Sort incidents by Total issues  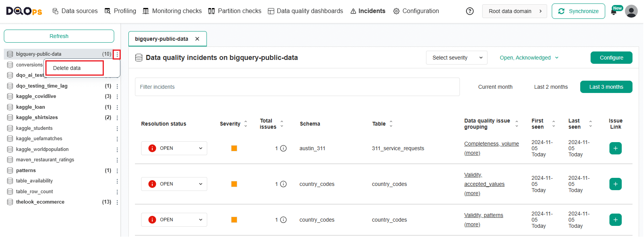point(282,124)
